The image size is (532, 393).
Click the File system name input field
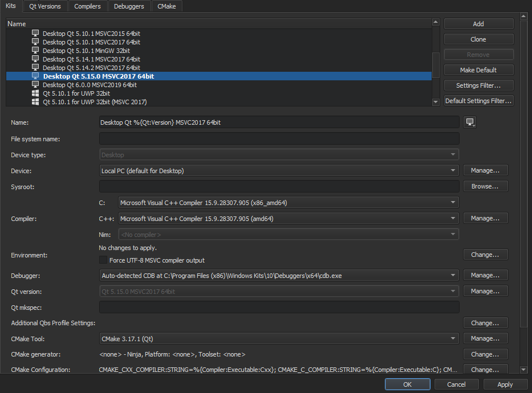[x=279, y=139]
